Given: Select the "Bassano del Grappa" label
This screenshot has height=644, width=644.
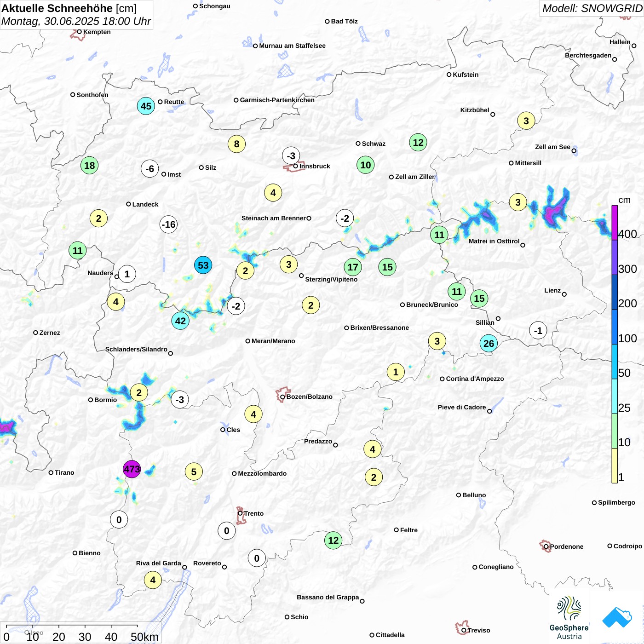Looking at the screenshot, I should point(328,597).
